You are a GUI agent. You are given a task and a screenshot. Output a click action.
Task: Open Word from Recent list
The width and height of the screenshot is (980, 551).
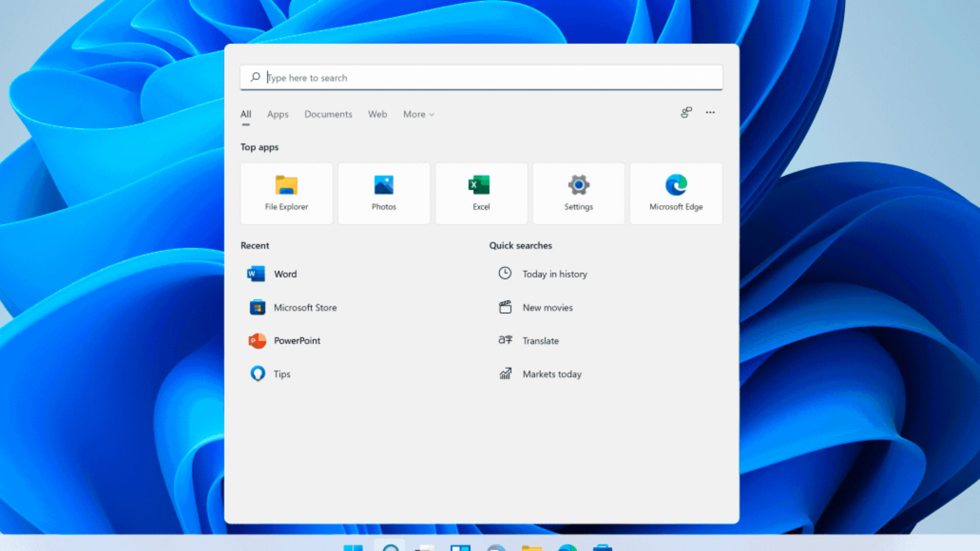(x=285, y=274)
